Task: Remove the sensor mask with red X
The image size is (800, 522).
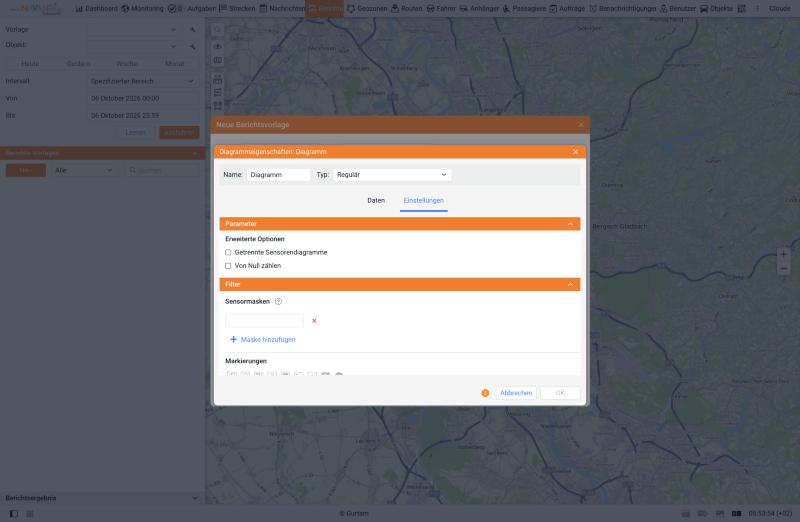Action: [314, 321]
